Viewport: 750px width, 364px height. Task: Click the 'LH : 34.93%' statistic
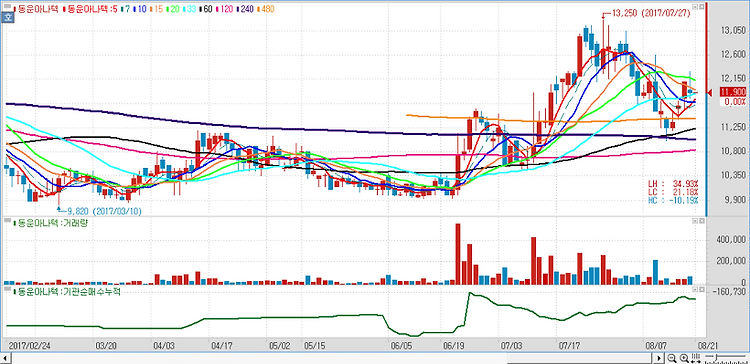(x=673, y=184)
